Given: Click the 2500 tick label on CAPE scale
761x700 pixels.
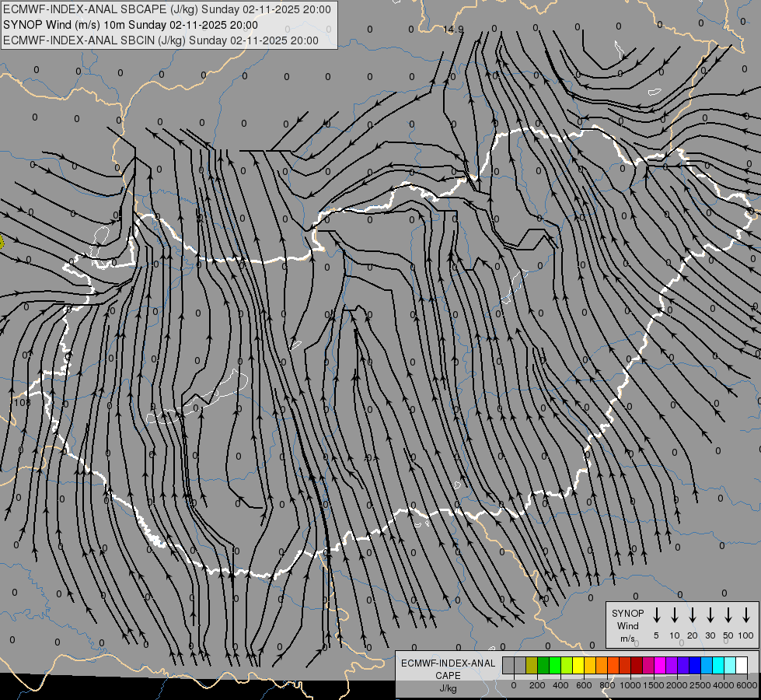Looking at the screenshot, I should 700,685.
